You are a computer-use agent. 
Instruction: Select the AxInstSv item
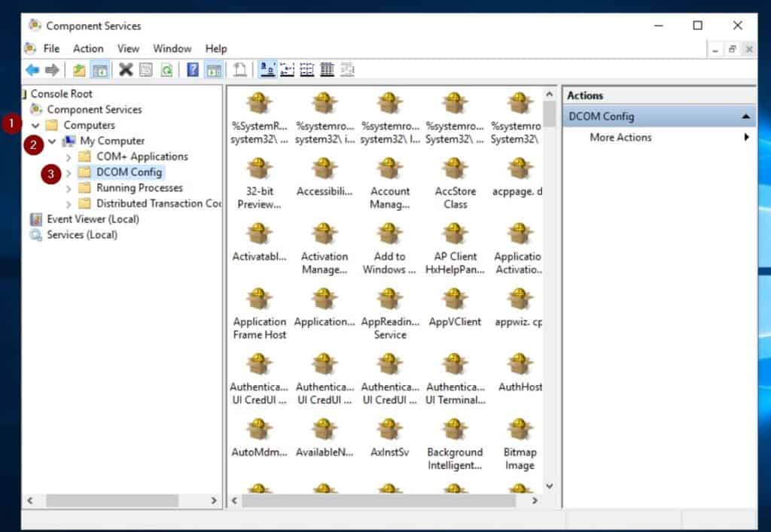(389, 438)
